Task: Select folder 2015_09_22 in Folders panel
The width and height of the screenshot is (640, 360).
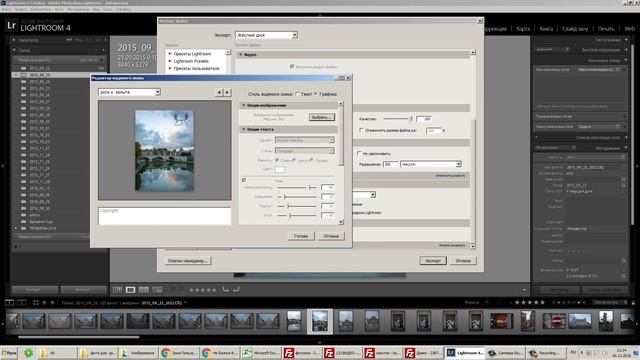Action: (40, 68)
